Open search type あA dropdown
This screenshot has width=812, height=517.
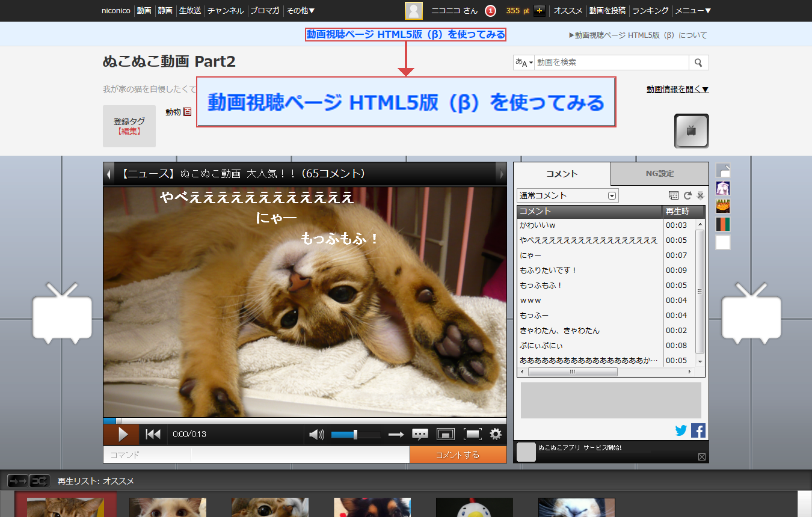(x=524, y=63)
